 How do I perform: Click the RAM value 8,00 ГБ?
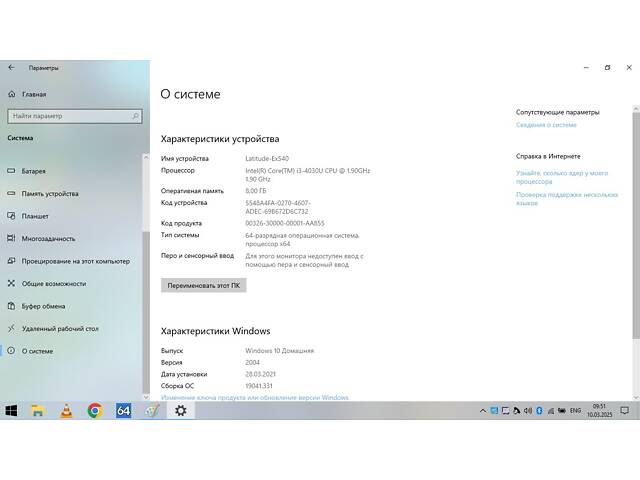(256, 191)
